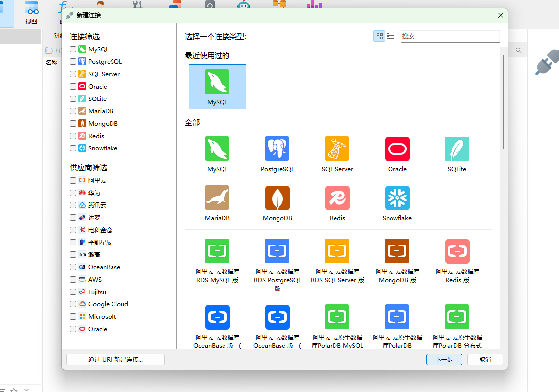Tick the PostgreSQL filter checkbox
Viewport: 559px width, 392px height.
click(x=73, y=61)
